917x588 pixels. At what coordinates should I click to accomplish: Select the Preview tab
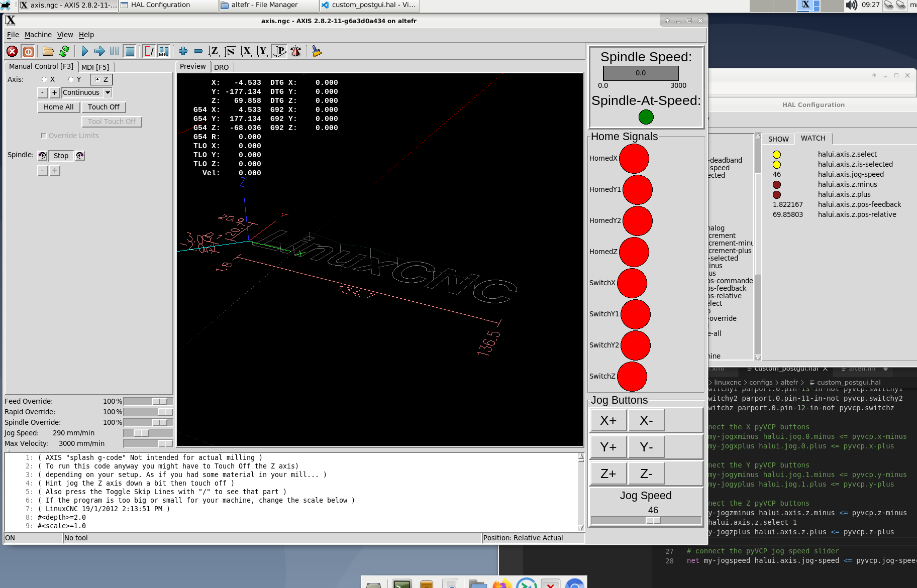tap(193, 66)
